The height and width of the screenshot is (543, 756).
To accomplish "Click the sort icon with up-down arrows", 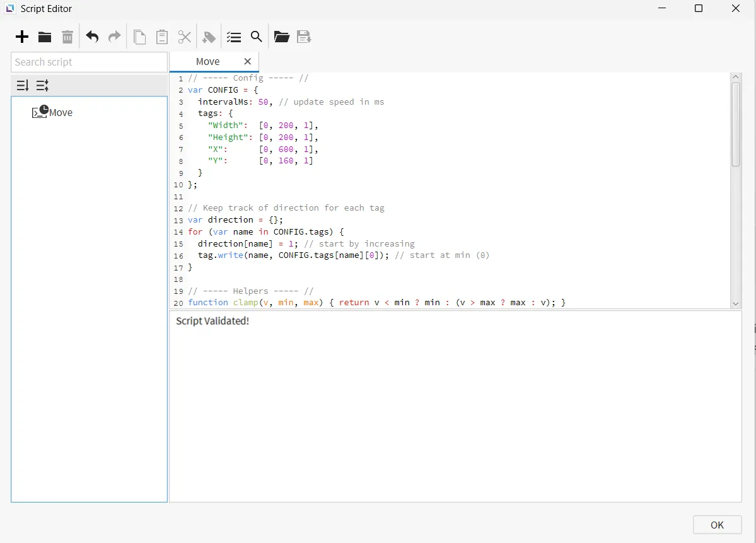I will click(x=42, y=85).
